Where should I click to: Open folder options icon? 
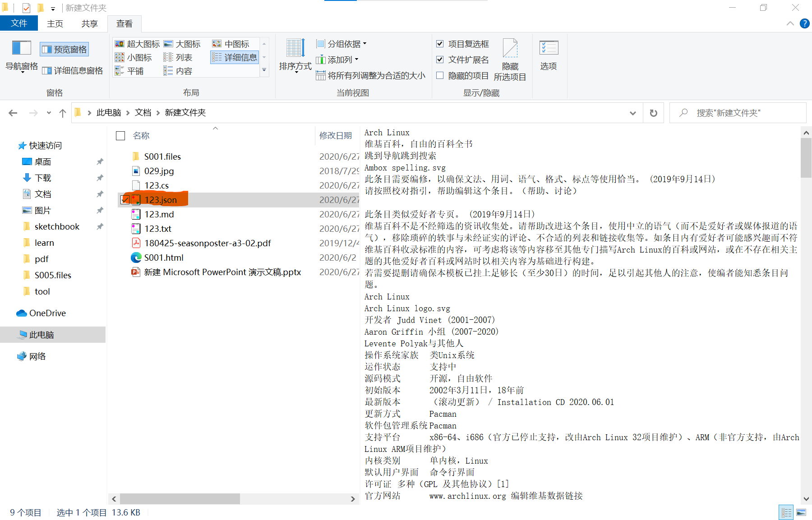548,48
